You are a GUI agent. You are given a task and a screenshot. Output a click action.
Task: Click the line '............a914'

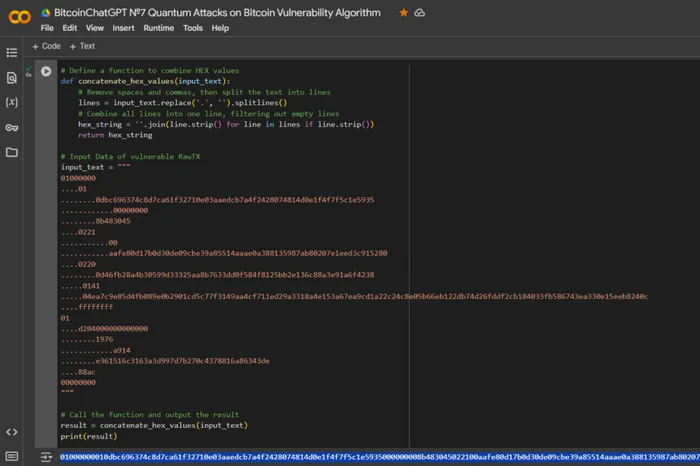tap(96, 350)
